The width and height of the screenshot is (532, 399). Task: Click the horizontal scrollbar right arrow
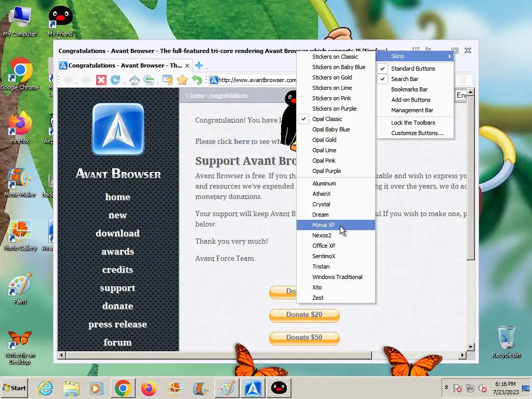(462, 355)
